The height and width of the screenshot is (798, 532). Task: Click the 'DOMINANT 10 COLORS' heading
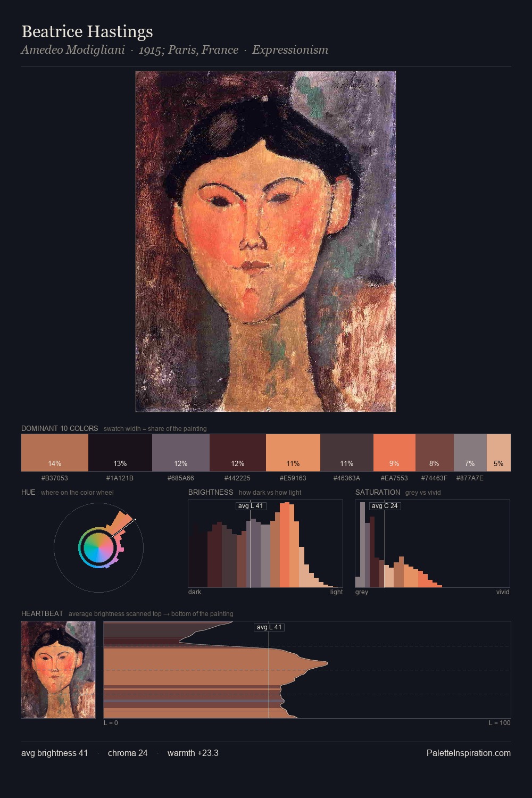[x=60, y=428]
